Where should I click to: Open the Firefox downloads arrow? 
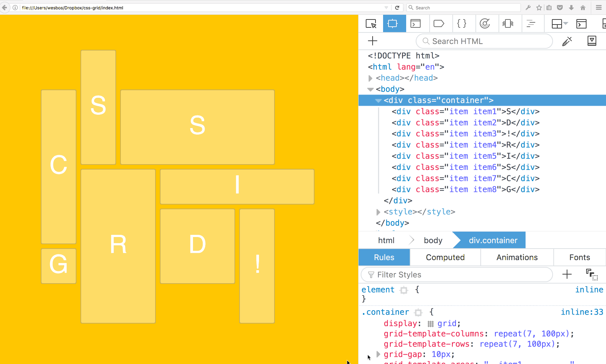tap(571, 8)
